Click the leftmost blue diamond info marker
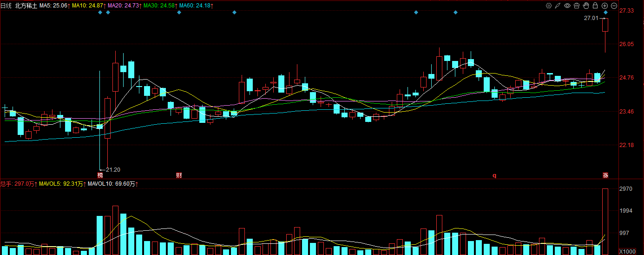The width and height of the screenshot is (644, 255). pyautogui.click(x=100, y=12)
